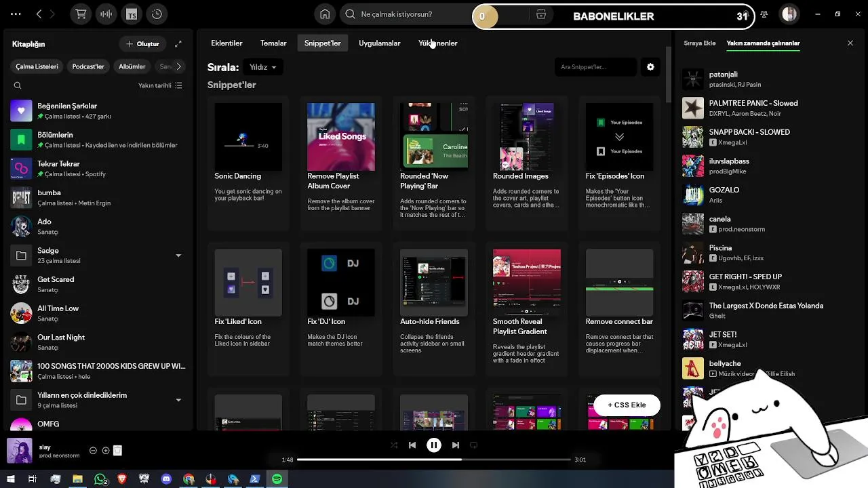Switch to the Yüklenenler tab
This screenshot has height=488, width=868.
pos(438,43)
